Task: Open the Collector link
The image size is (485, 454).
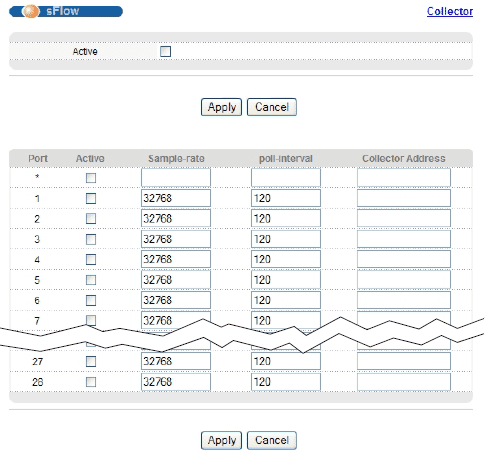Action: click(x=450, y=11)
